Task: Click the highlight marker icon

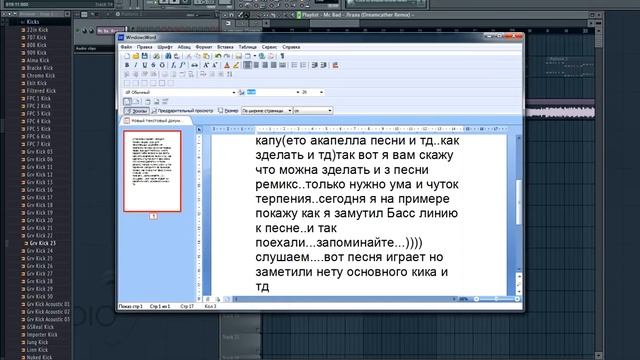Action: [236, 65]
